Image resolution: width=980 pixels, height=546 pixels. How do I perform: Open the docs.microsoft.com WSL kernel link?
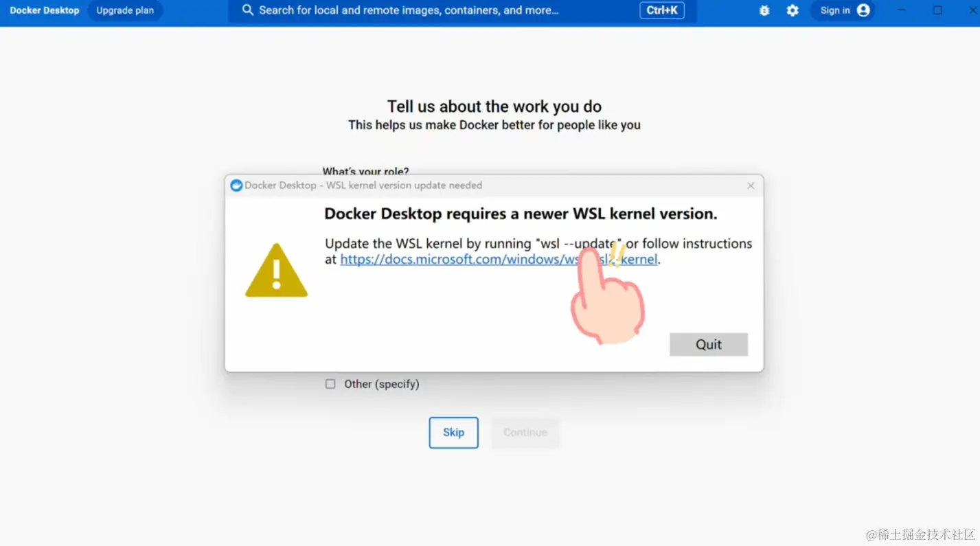tap(499, 260)
